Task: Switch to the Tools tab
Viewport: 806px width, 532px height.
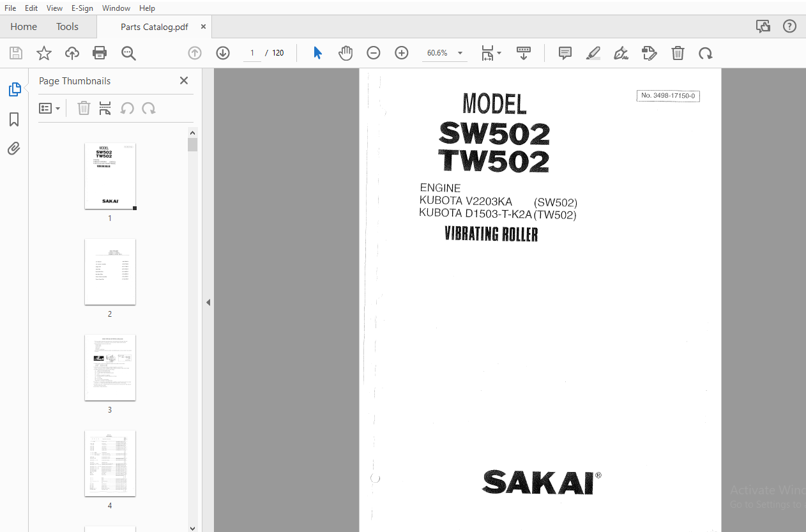Action: pos(67,26)
